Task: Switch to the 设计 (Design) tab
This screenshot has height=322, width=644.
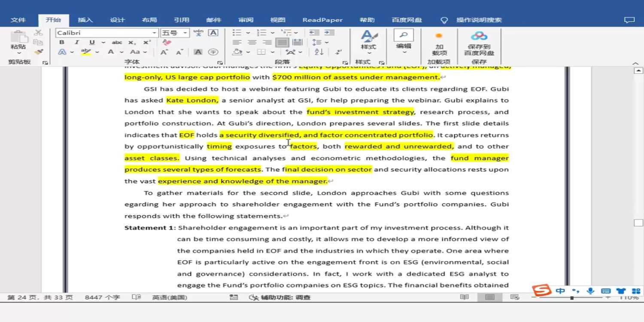Action: click(117, 20)
